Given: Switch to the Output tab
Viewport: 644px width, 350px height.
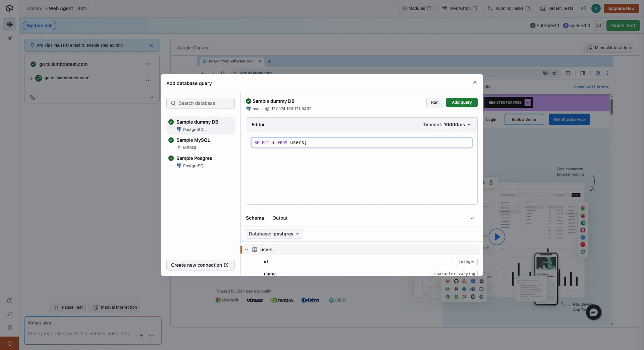Looking at the screenshot, I should point(280,218).
